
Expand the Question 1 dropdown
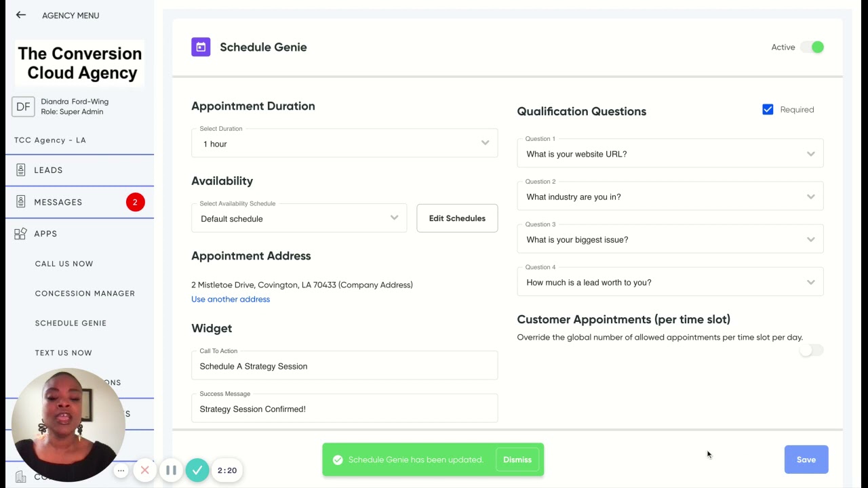[x=670, y=153]
